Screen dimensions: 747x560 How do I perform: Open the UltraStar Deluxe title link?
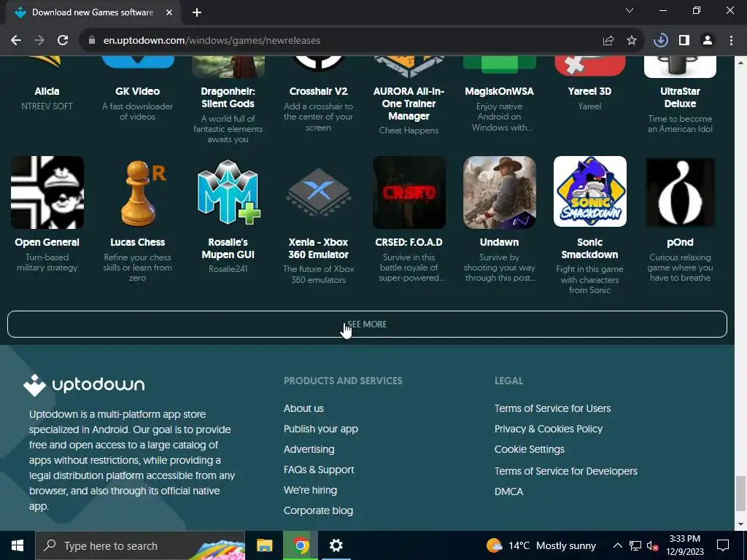(681, 97)
